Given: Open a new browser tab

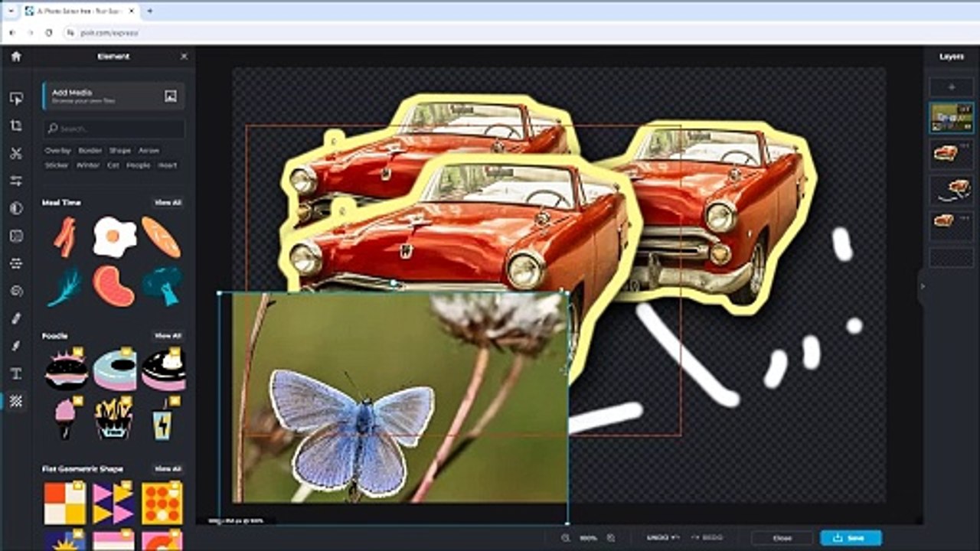Looking at the screenshot, I should (149, 11).
